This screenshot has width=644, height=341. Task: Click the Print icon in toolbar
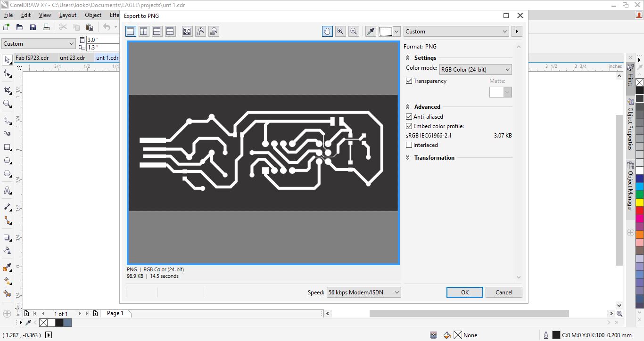pyautogui.click(x=46, y=27)
